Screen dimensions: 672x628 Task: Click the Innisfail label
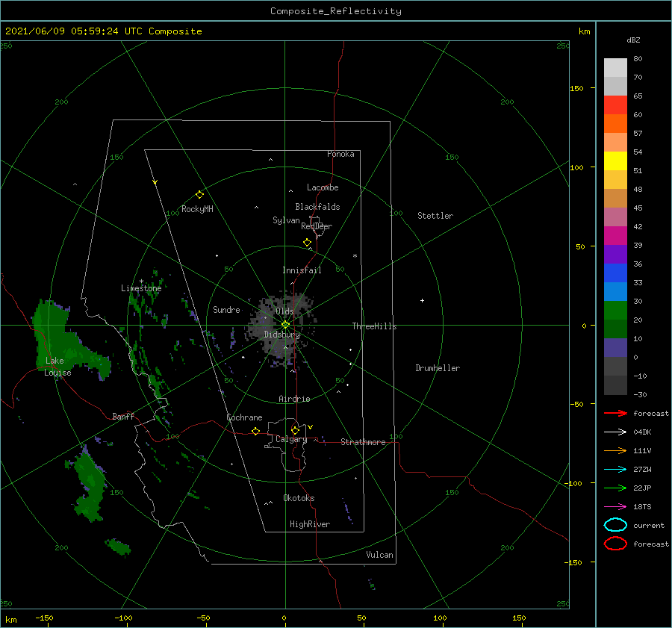[302, 270]
